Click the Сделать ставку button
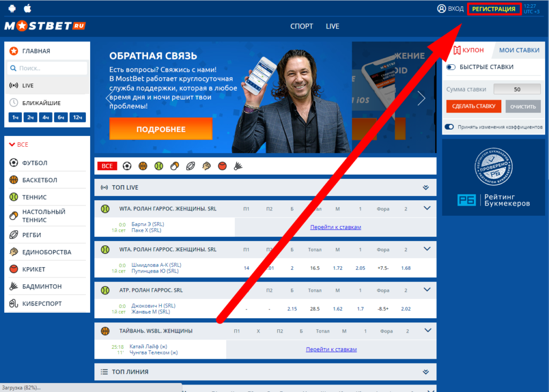This screenshot has width=549, height=392. click(x=474, y=107)
